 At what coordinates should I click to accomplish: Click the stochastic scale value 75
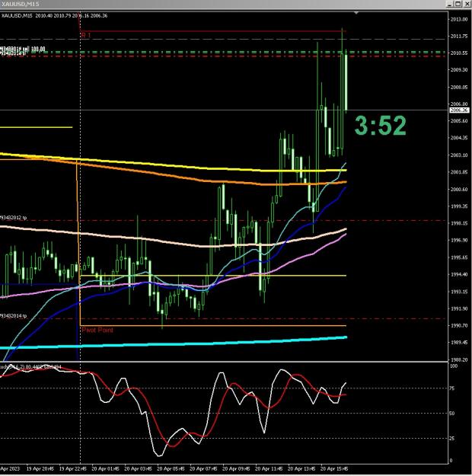pyautogui.click(x=452, y=388)
